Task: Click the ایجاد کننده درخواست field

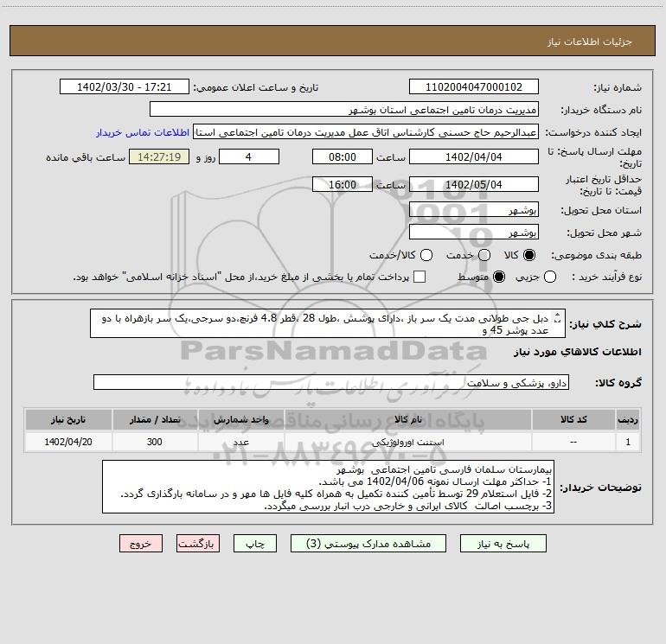Action: pos(366,132)
